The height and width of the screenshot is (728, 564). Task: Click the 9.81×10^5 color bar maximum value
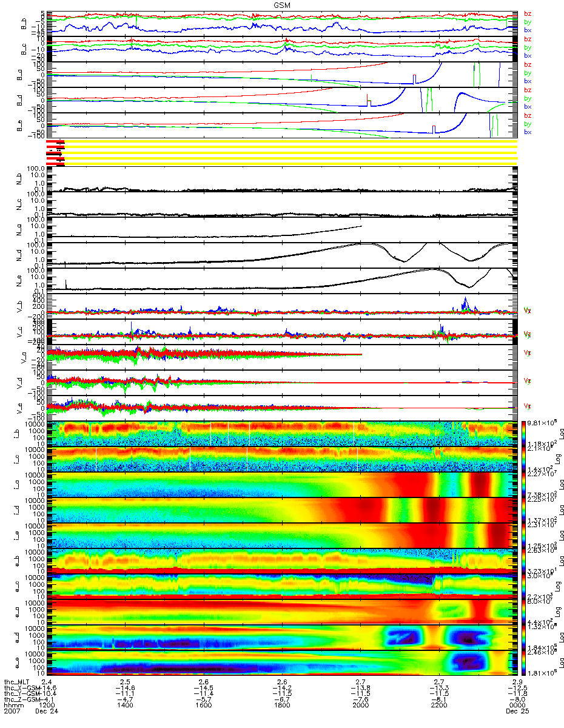tap(542, 423)
